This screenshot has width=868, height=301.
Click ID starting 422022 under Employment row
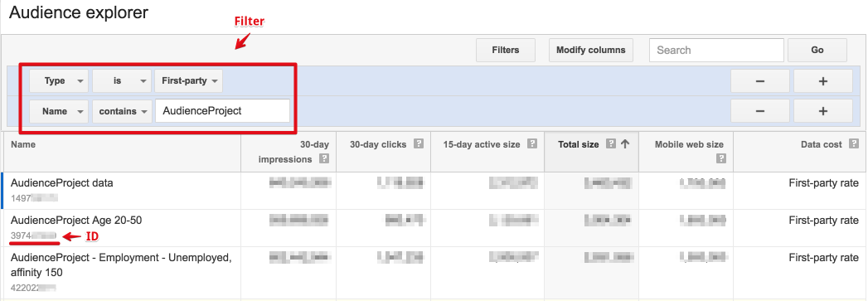[x=34, y=288]
